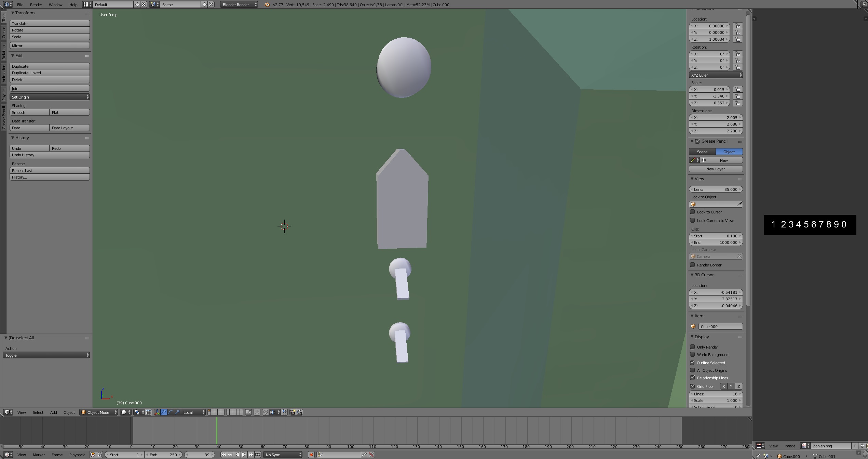Screen dimensions: 868x459
Task: Open the Set Origin dropdown
Action: tap(50, 97)
